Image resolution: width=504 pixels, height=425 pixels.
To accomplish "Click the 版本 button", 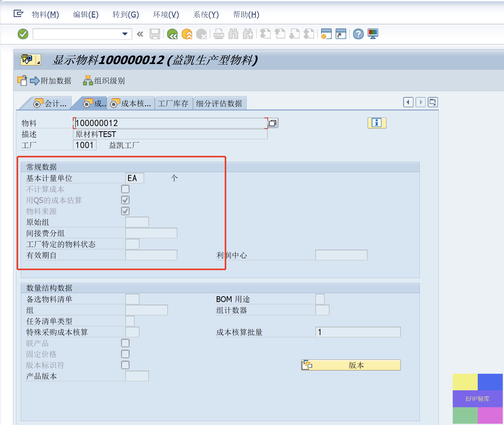I will pyautogui.click(x=351, y=365).
